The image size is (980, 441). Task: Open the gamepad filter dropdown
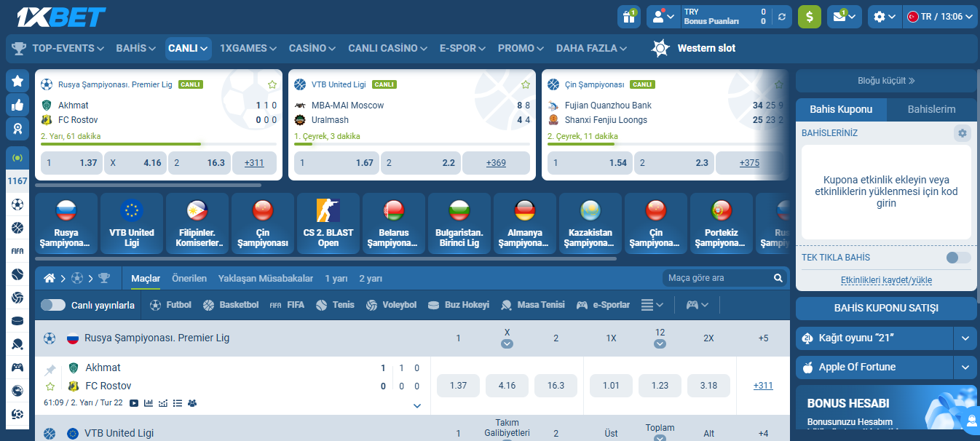pyautogui.click(x=698, y=305)
